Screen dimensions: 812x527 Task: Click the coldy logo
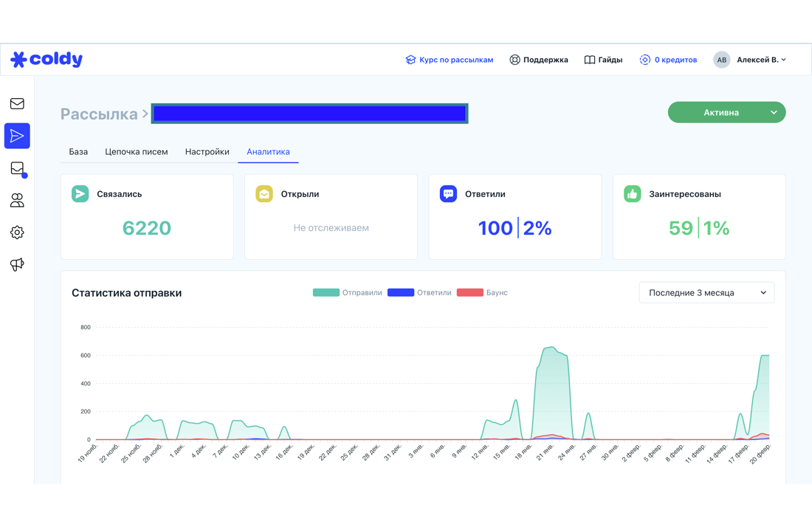(47, 60)
